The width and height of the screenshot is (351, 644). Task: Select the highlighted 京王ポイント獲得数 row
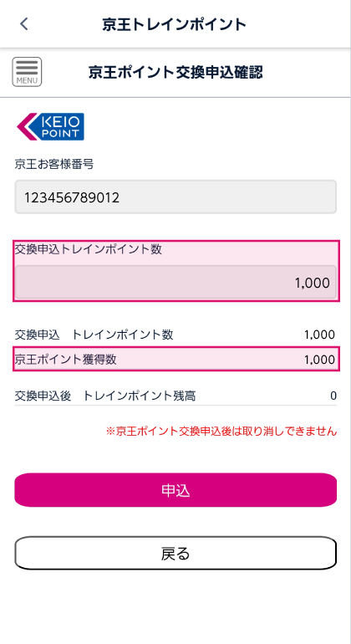pos(176,359)
